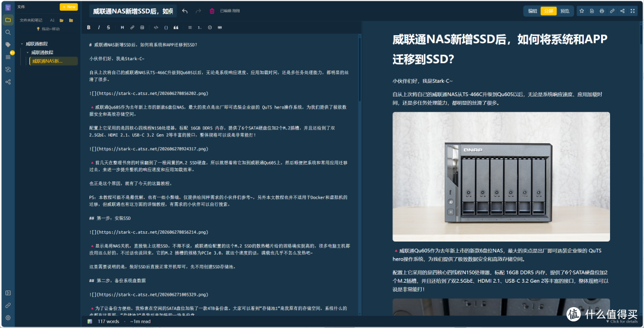Click the ~1m read status text
This screenshot has width=644, height=328.
coord(141,321)
